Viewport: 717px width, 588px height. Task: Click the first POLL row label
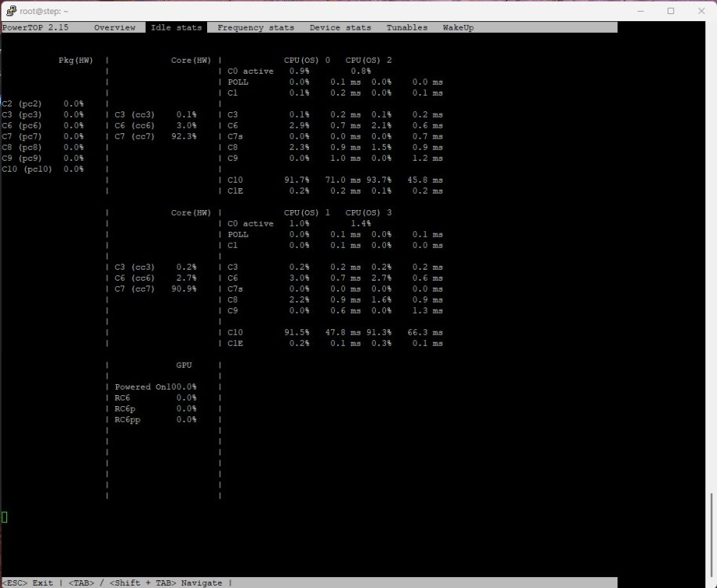(238, 82)
